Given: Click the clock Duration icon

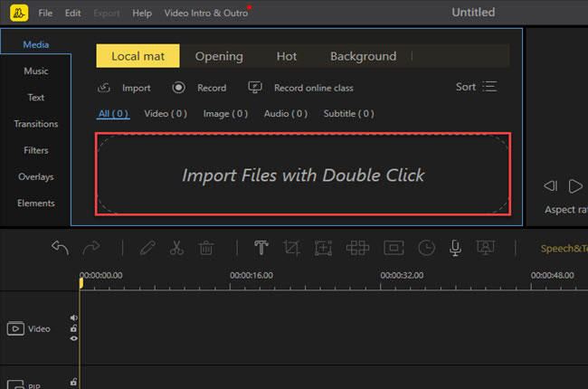Looking at the screenshot, I should [426, 248].
